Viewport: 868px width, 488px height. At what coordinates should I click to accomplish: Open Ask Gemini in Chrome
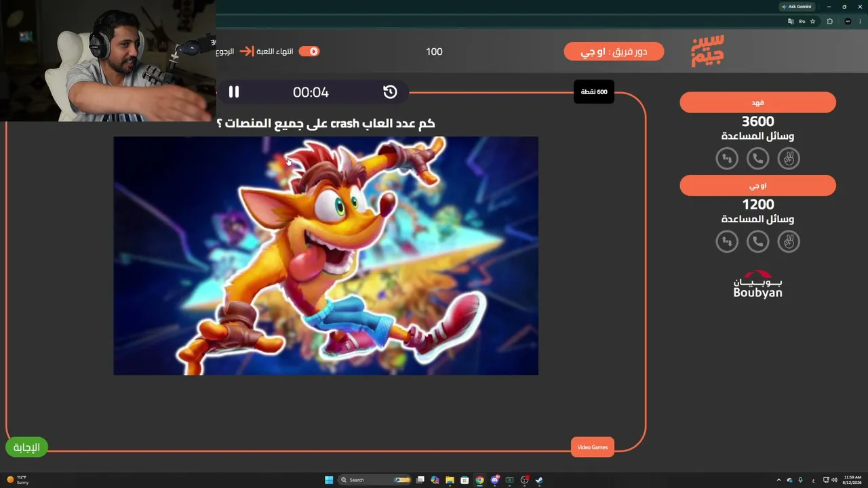coord(796,7)
